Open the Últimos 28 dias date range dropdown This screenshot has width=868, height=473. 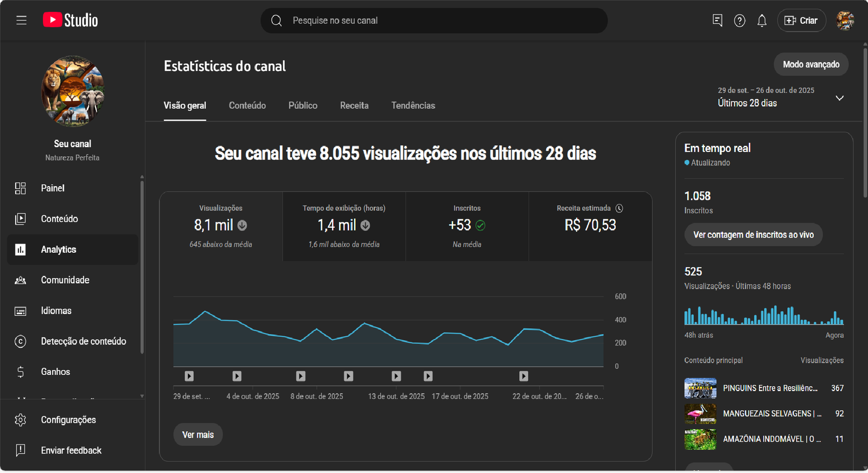tap(781, 98)
